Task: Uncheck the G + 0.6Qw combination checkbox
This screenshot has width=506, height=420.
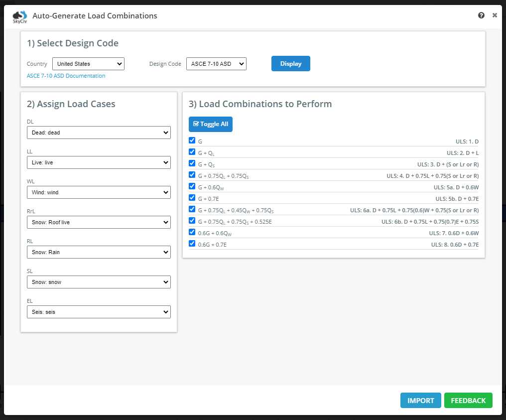Action: 192,186
